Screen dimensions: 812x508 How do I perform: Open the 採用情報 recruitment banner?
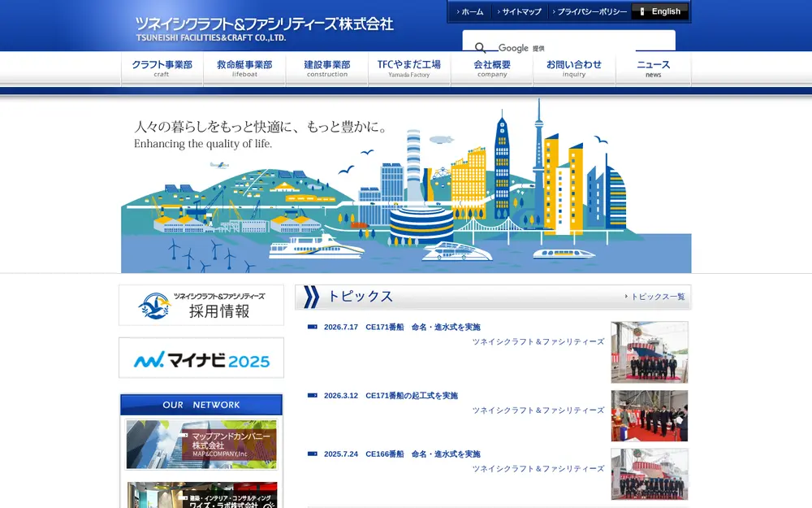(x=201, y=306)
